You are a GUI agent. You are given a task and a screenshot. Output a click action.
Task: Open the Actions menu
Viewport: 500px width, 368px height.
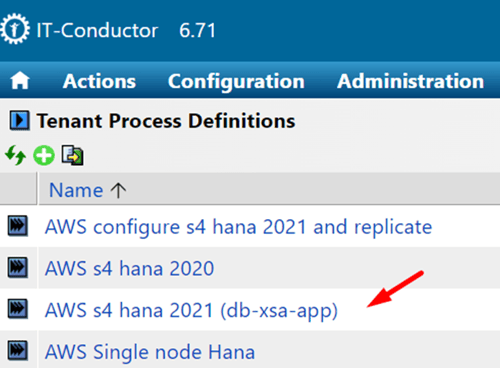99,81
